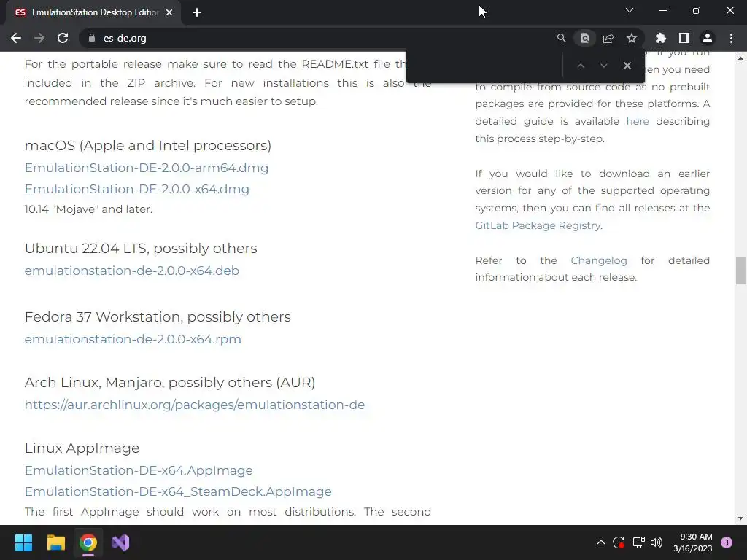747x560 pixels.
Task: Download emulationstation-de-2.0.0-x64.deb
Action: [x=132, y=271]
